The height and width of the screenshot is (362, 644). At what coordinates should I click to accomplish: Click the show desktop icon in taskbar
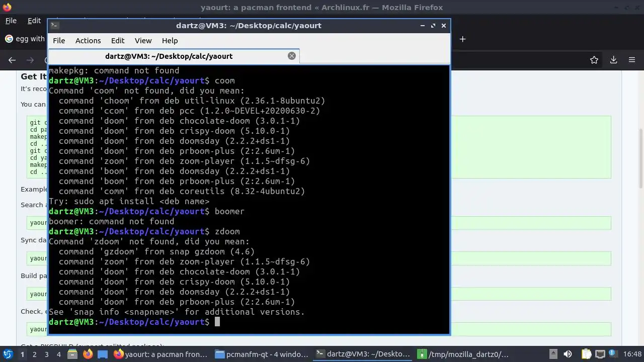pyautogui.click(x=103, y=354)
